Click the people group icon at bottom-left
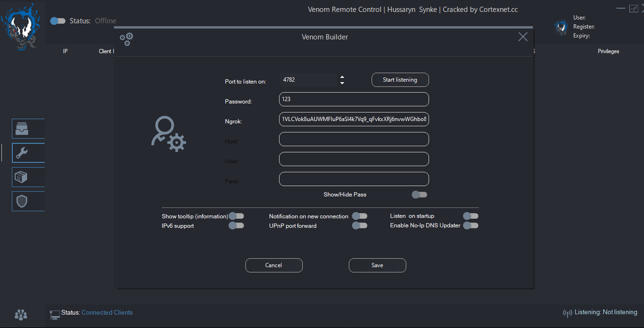The width and height of the screenshot is (644, 328). pyautogui.click(x=21, y=315)
